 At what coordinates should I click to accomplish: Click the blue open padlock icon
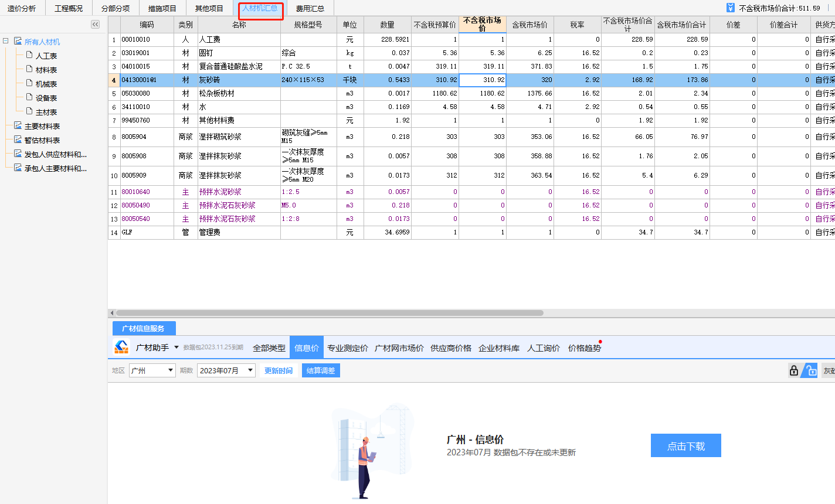(x=810, y=370)
